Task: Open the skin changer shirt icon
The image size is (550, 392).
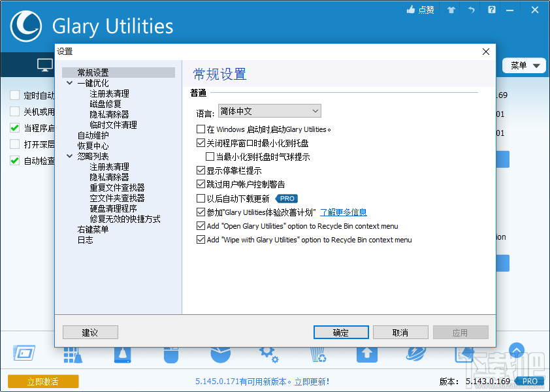Action: (450, 10)
